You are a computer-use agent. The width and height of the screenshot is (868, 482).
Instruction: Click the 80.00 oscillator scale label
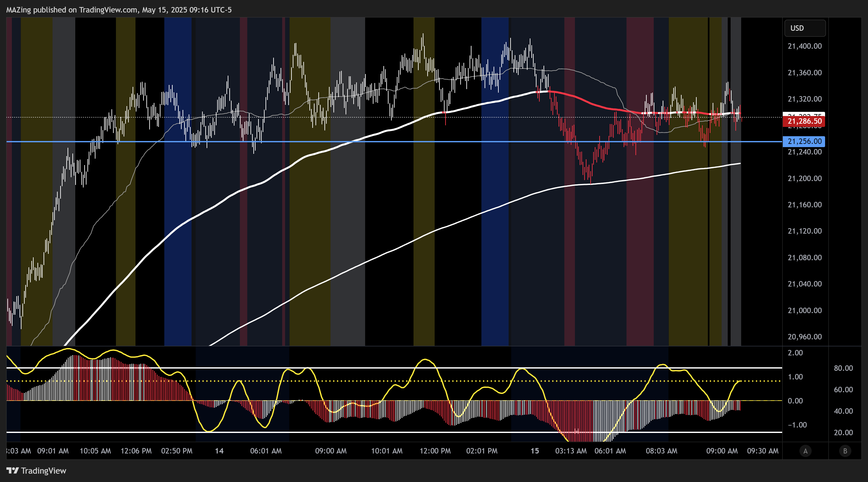(x=843, y=368)
